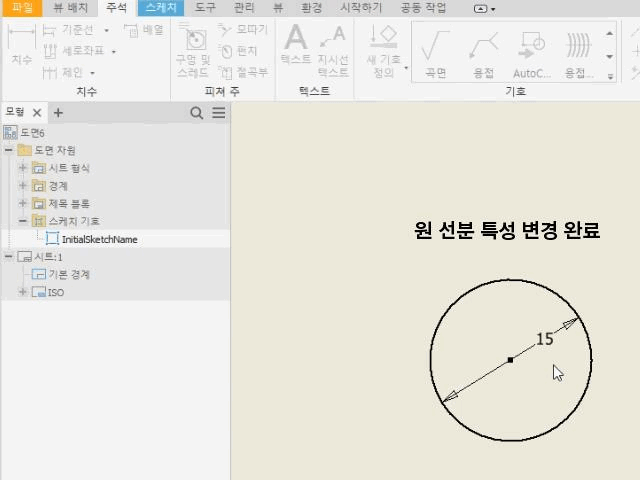Open the 환경 ribbon tab

[x=311, y=8]
